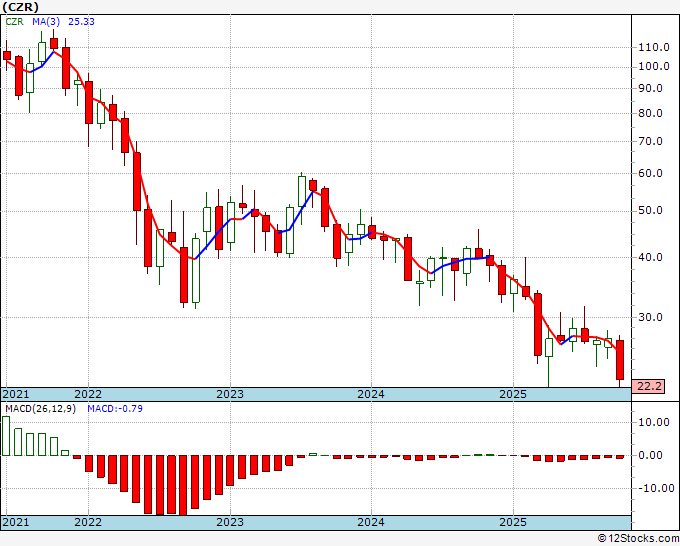This screenshot has width=680, height=546.
Task: Click the 60.0 price axis label
Action: pos(651,173)
